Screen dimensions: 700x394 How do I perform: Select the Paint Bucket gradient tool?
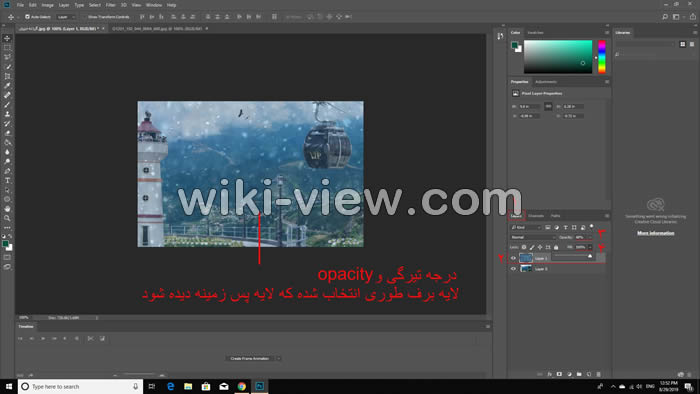pyautogui.click(x=7, y=143)
